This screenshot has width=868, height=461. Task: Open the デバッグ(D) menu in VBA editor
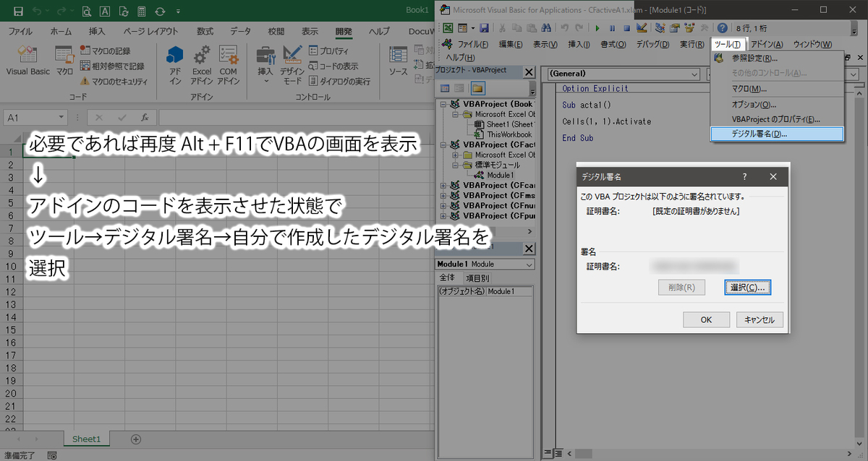click(653, 44)
